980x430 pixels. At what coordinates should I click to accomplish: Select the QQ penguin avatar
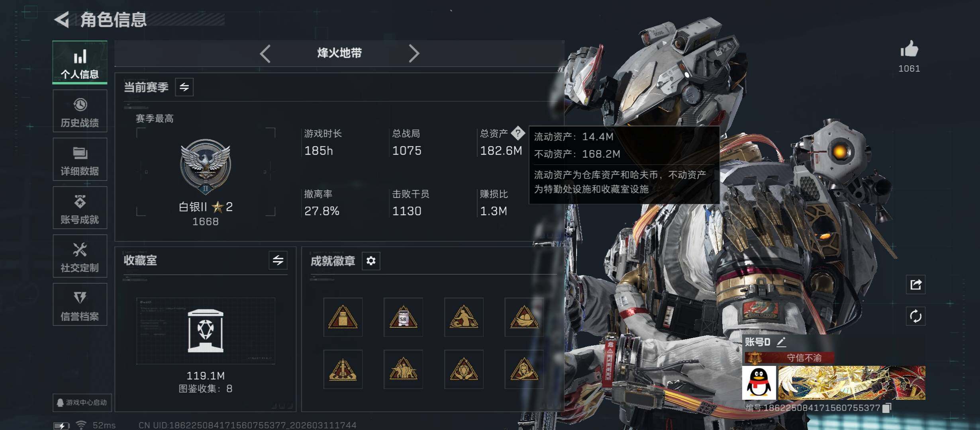pos(759,383)
